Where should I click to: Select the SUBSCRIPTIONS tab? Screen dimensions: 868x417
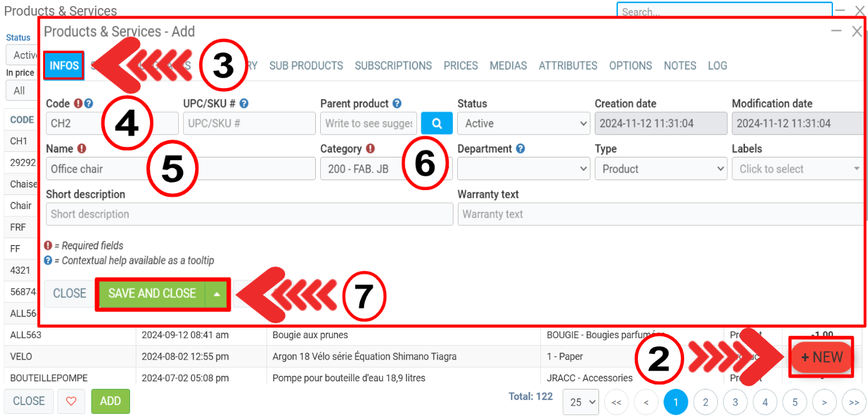[x=393, y=66]
